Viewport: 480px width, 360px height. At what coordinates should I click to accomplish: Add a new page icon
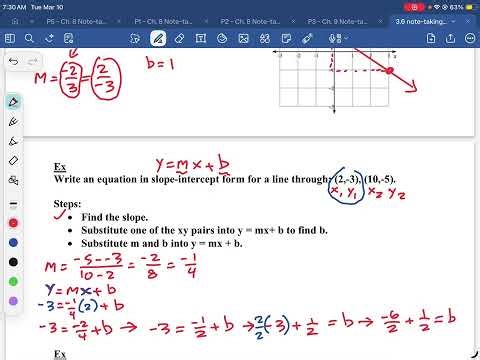pos(431,38)
